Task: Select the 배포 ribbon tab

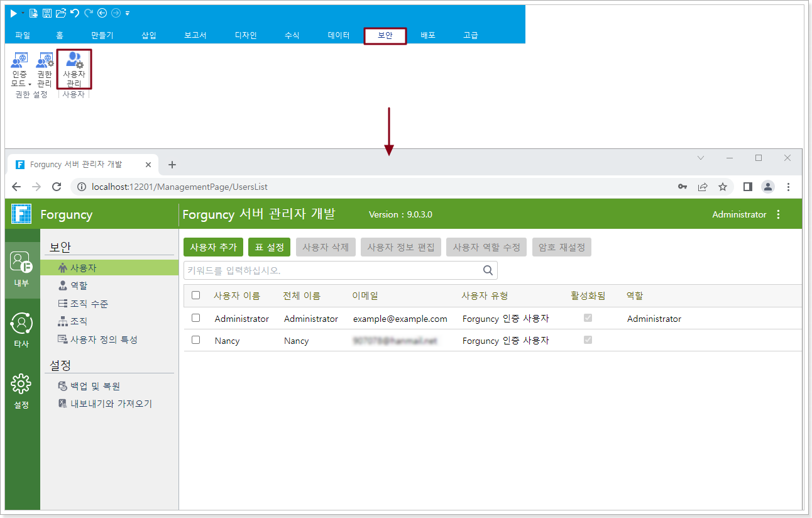Action: pos(428,36)
